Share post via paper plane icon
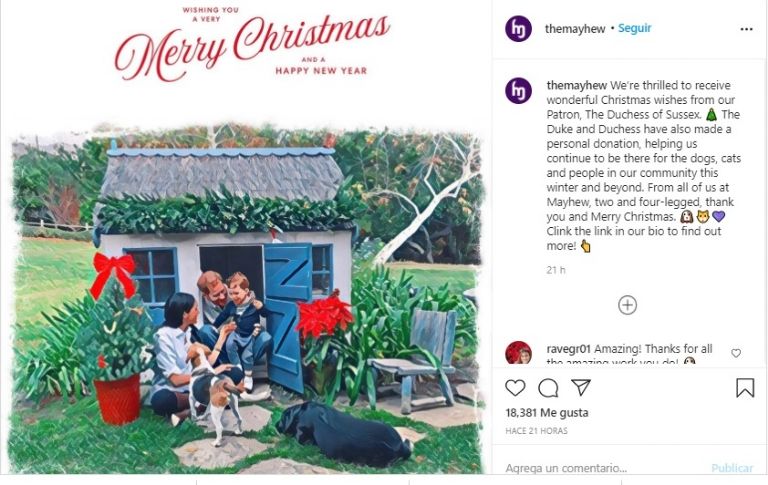The height and width of the screenshot is (485, 768). click(580, 387)
